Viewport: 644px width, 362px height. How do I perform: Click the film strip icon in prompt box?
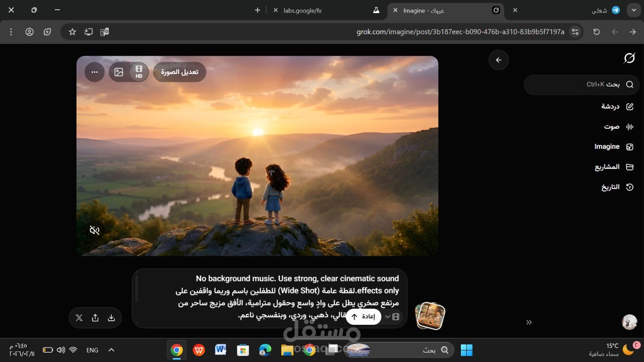point(396,317)
